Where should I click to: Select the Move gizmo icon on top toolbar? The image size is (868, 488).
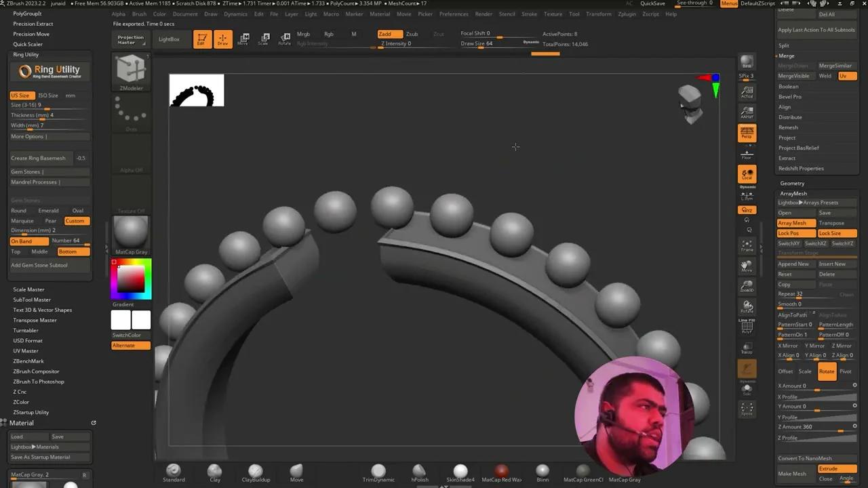244,39
